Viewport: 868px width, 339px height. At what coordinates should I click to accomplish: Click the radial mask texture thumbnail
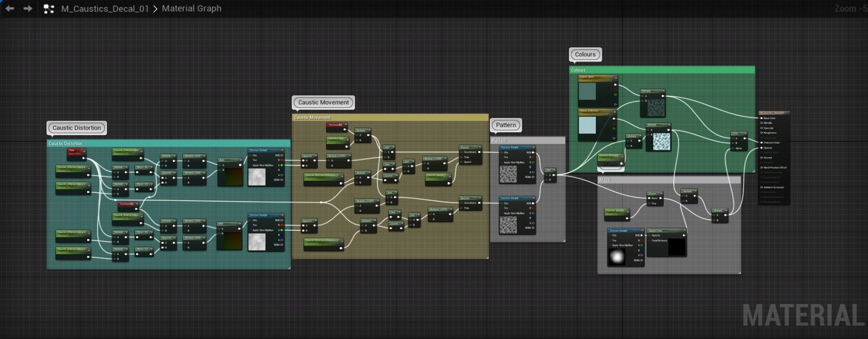click(x=617, y=257)
